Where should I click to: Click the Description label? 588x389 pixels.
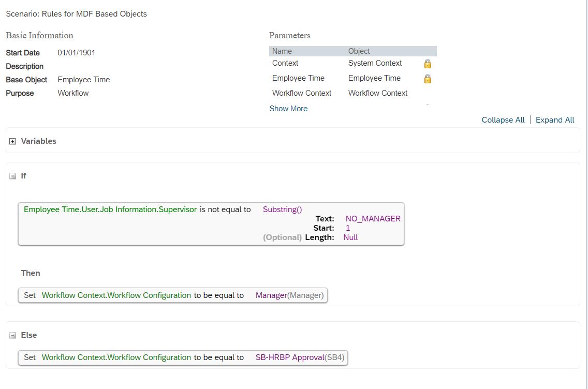[x=25, y=66]
